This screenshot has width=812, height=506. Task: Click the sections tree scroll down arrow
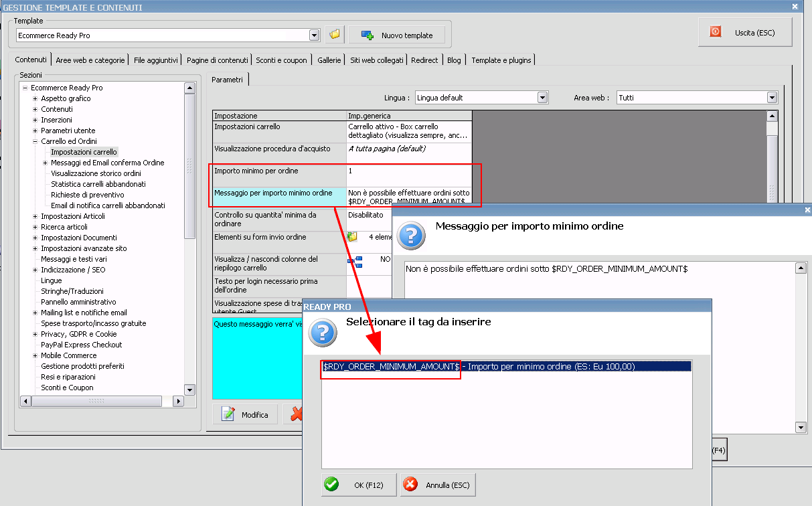click(x=189, y=390)
